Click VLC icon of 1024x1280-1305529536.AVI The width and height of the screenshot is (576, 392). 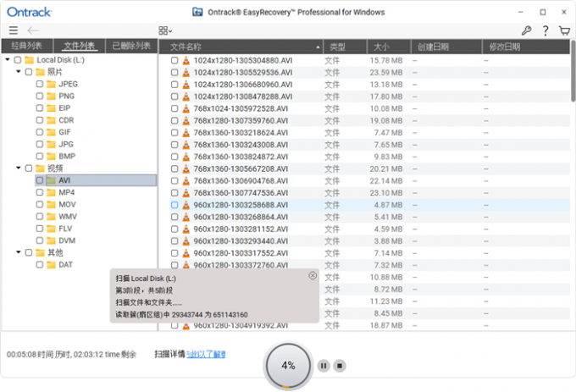click(x=186, y=72)
